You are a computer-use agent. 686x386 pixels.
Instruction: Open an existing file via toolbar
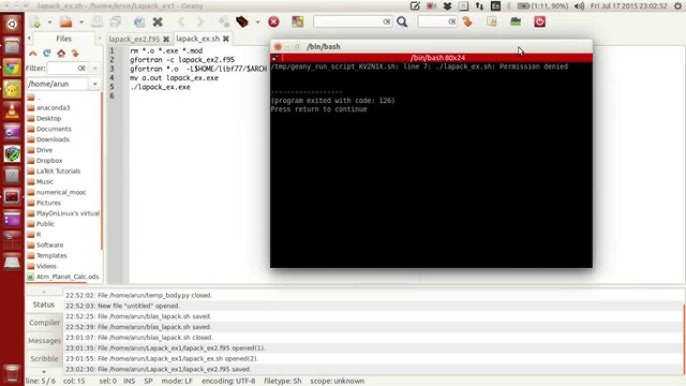point(66,22)
